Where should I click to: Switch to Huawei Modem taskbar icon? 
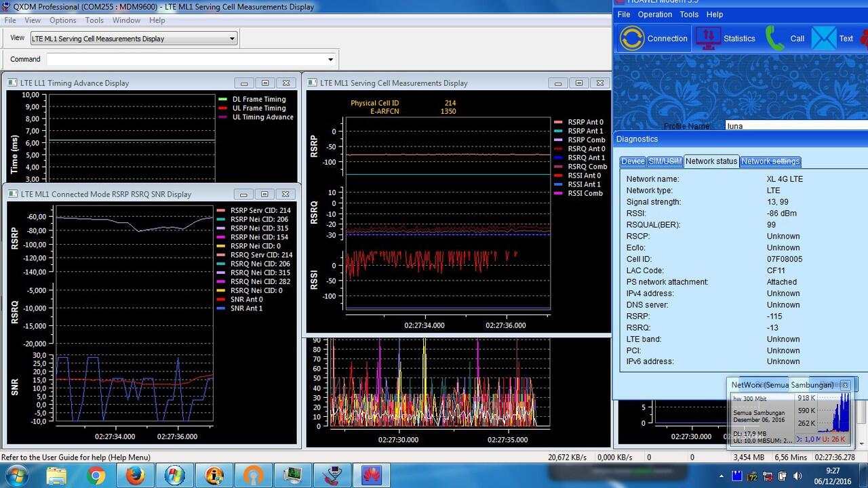tap(372, 475)
